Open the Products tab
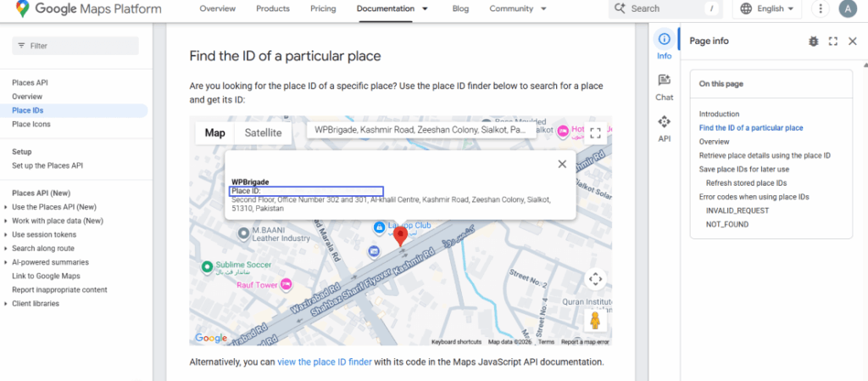Screen dimensions: 868x381 [x=273, y=8]
